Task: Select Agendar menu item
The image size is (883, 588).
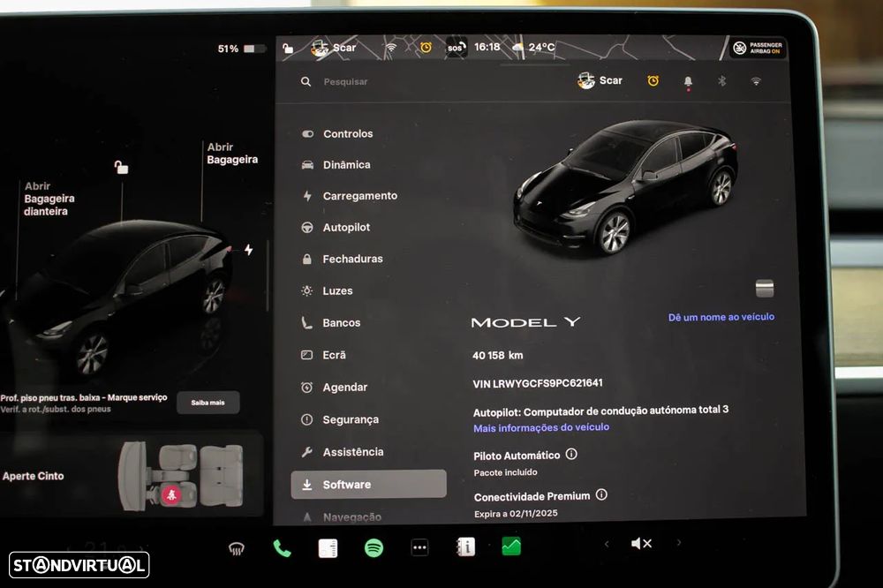Action: (x=335, y=388)
